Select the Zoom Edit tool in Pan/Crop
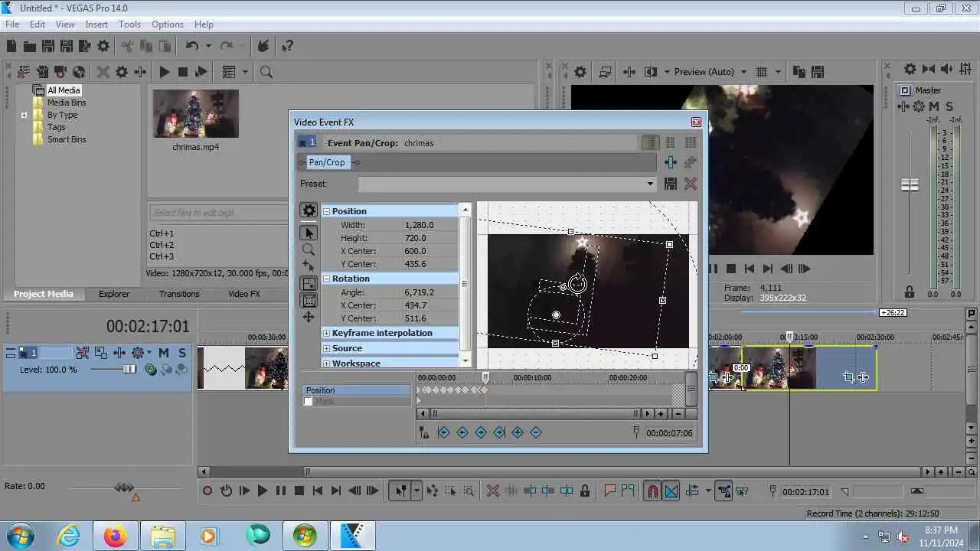The image size is (980, 551). coord(309,249)
